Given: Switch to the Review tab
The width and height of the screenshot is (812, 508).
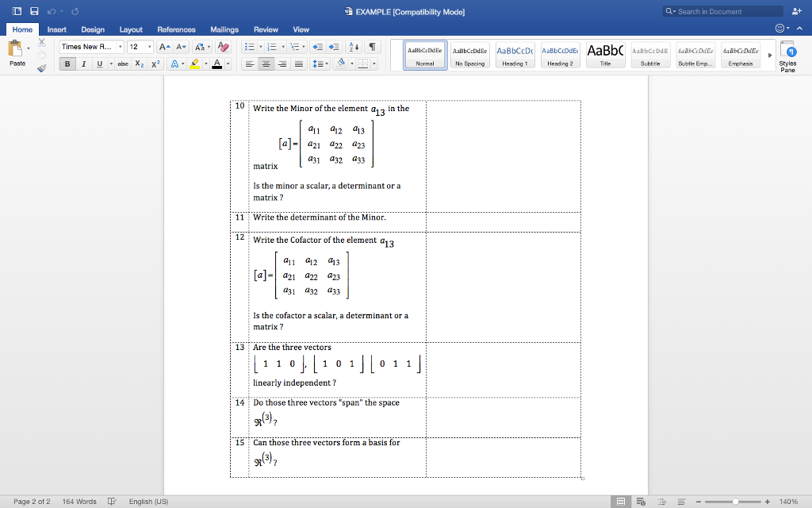Looking at the screenshot, I should pos(266,29).
